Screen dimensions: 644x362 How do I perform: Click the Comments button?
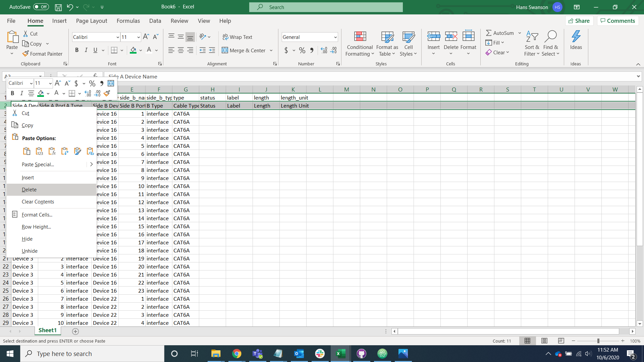(618, 21)
